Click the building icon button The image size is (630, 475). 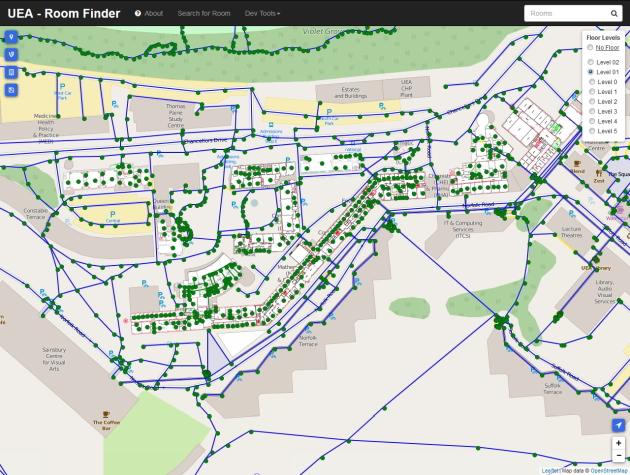coord(11,72)
